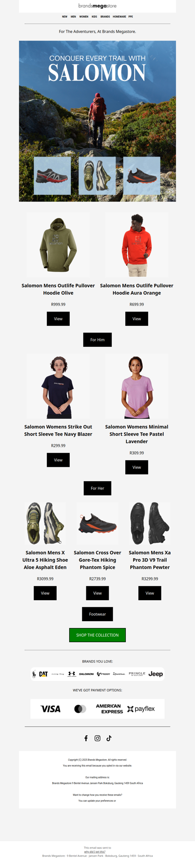Screen dimensions: 195x868
Task: Click the CAT brand logo
Action: (x=43, y=674)
